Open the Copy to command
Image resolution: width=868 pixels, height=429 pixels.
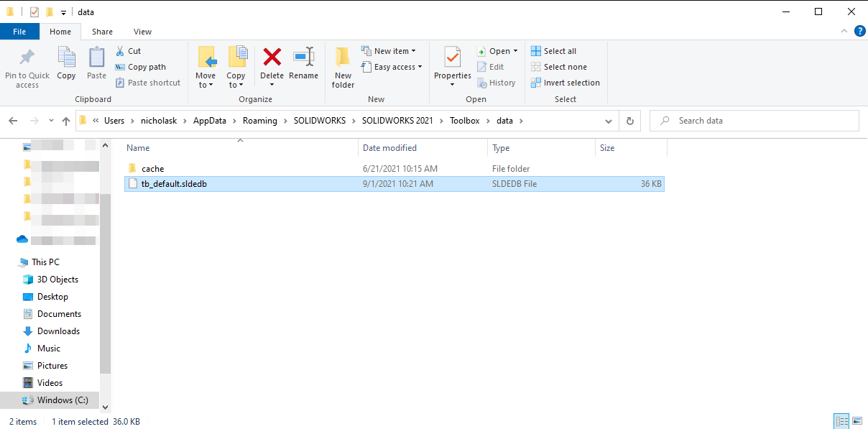pyautogui.click(x=236, y=67)
